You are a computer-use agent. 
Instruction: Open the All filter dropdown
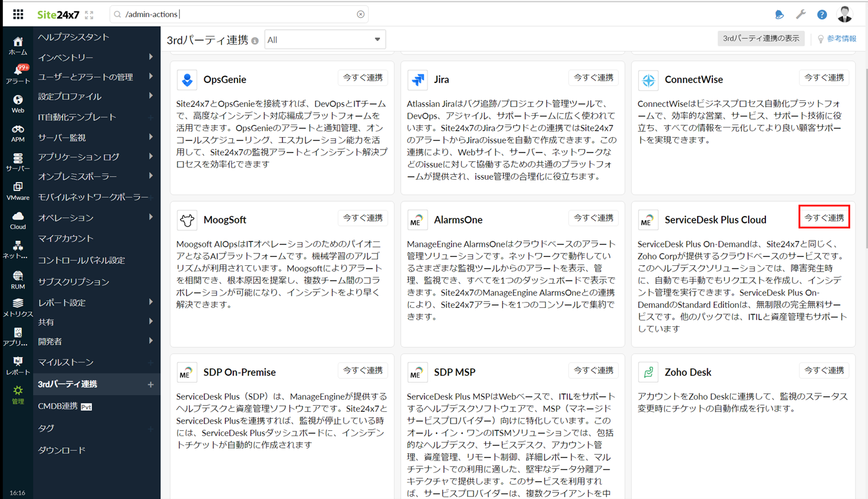tap(324, 40)
